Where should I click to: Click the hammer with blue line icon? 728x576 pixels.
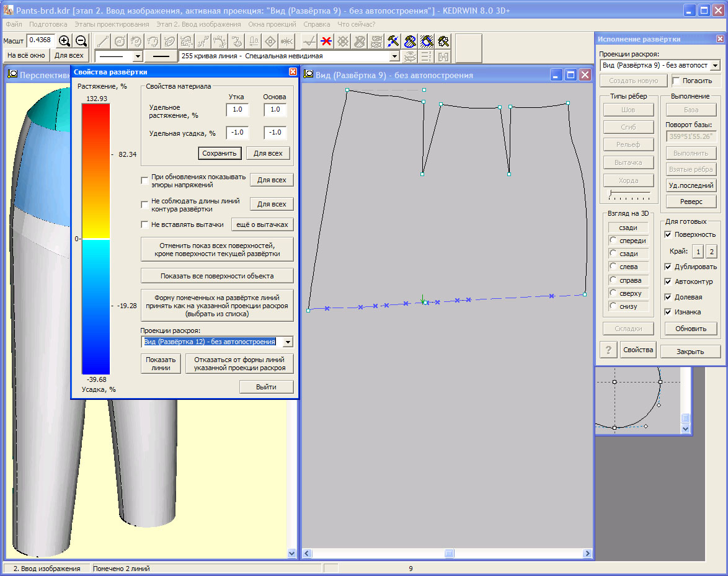[x=393, y=42]
